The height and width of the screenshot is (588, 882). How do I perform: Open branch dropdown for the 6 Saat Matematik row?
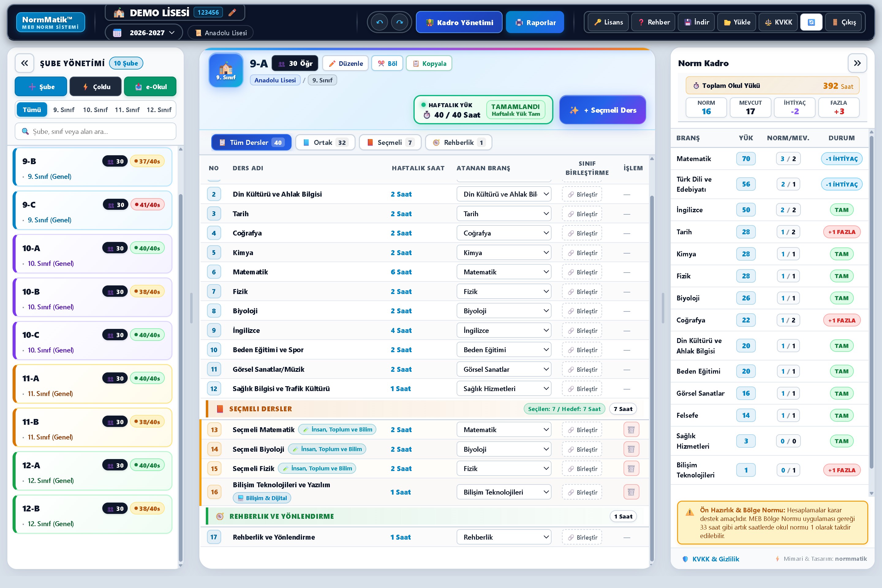click(503, 272)
